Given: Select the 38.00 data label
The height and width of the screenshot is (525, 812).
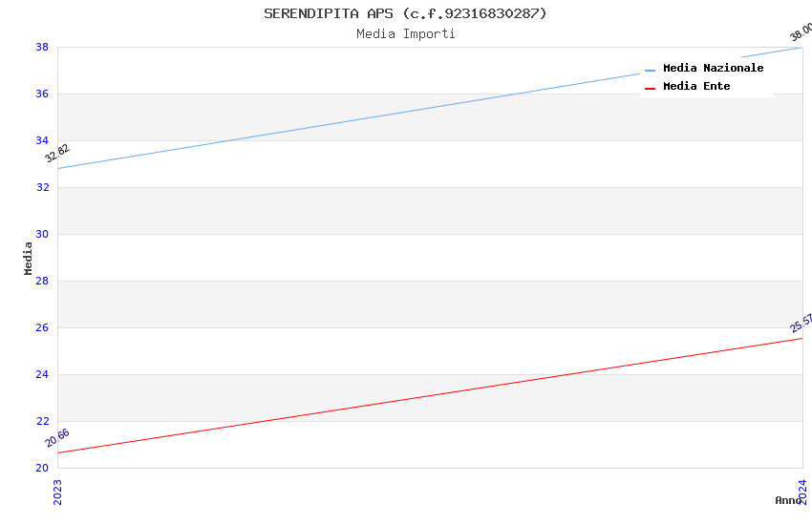Looking at the screenshot, I should [x=801, y=32].
